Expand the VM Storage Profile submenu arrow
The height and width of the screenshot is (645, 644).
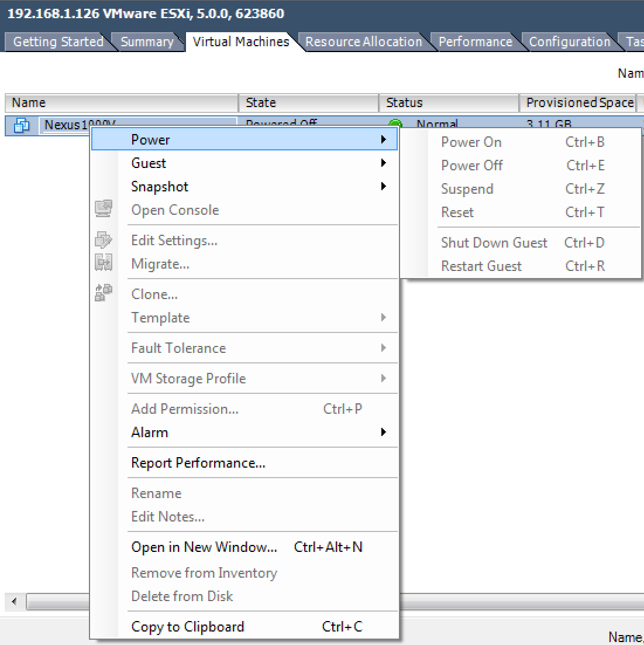click(384, 378)
